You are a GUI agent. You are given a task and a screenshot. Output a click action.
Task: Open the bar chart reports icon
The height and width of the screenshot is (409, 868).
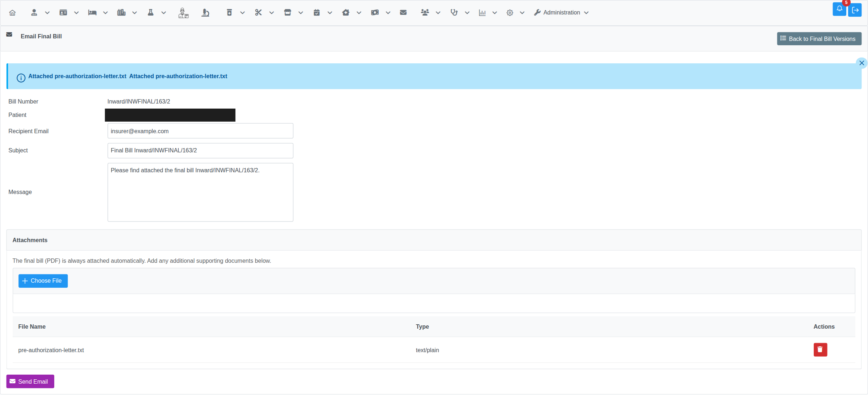pos(482,13)
